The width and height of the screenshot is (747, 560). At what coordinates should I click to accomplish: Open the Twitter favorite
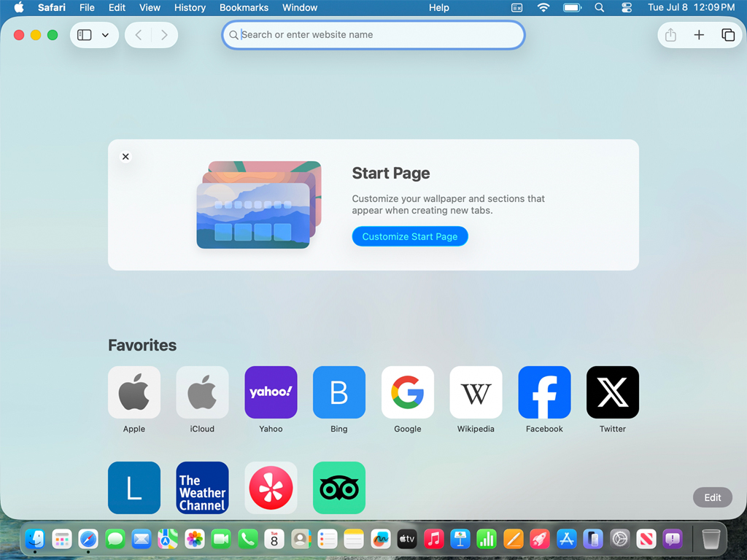click(x=612, y=392)
